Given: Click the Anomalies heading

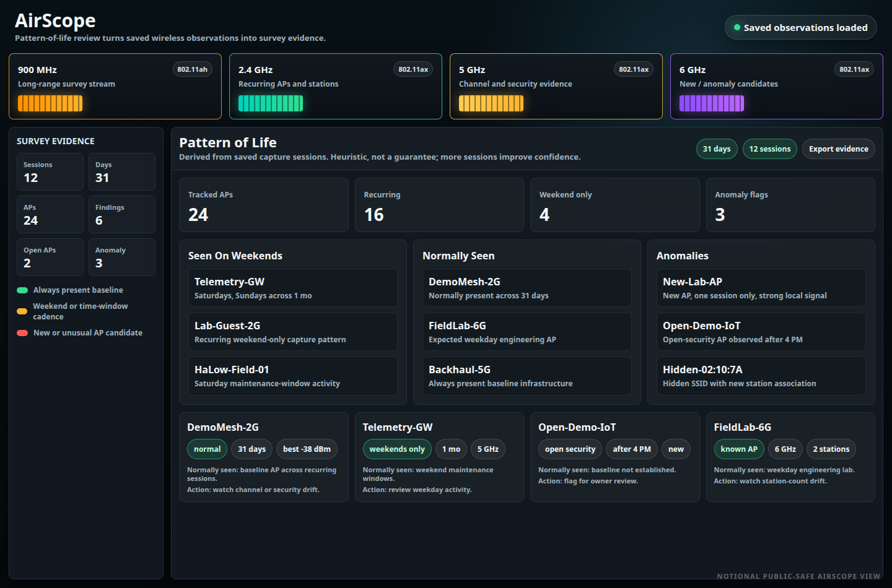Looking at the screenshot, I should (x=683, y=256).
